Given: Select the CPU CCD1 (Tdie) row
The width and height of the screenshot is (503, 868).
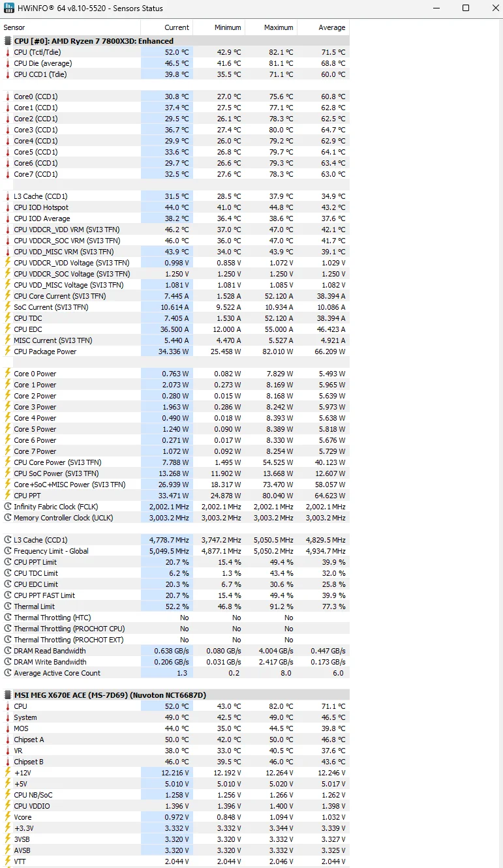Looking at the screenshot, I should (x=175, y=74).
